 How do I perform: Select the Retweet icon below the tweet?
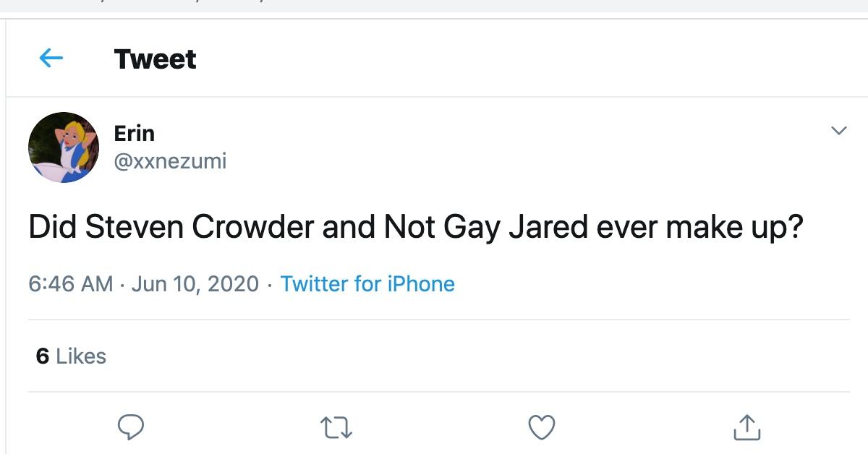[336, 428]
